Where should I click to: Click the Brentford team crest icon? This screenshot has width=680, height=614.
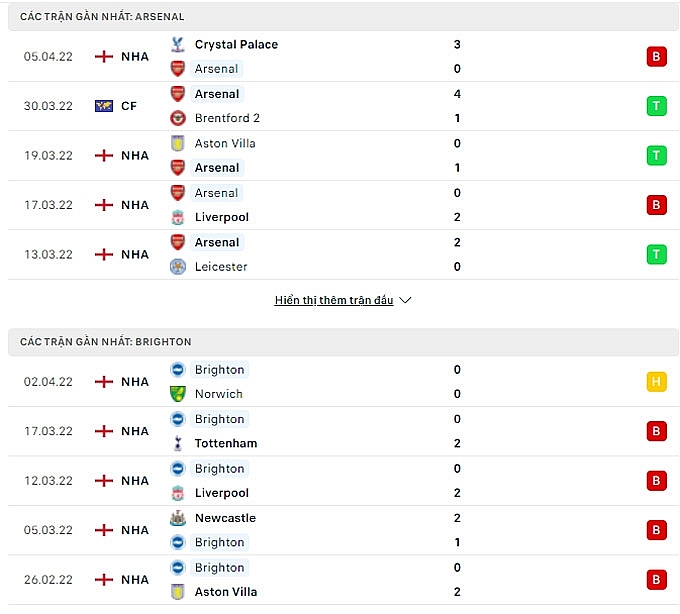click(x=178, y=118)
